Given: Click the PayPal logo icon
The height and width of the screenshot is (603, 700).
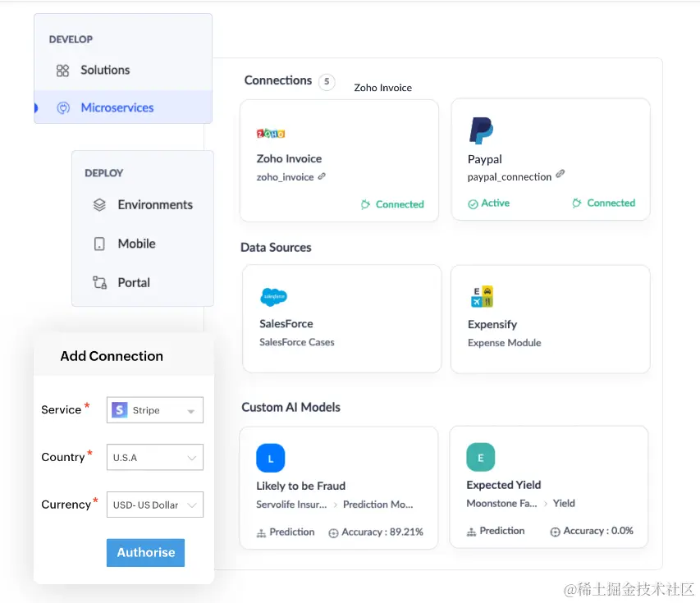Looking at the screenshot, I should point(481,130).
